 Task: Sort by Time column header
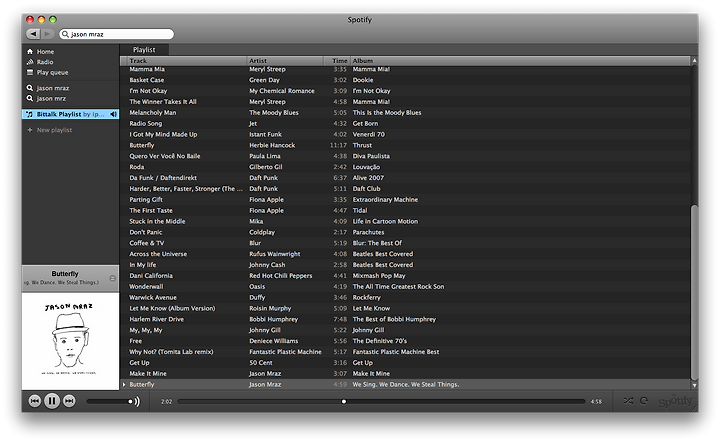[337, 61]
